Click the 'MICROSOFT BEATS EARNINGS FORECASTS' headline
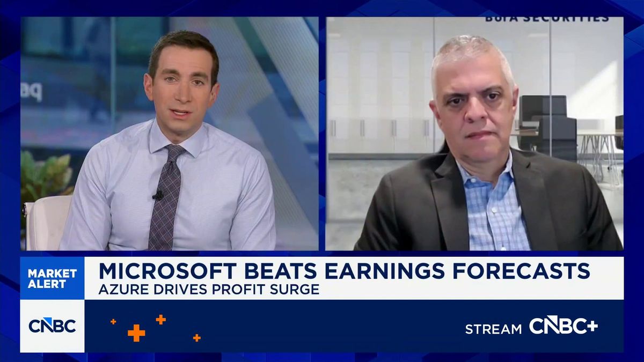Screen dimensions: 644x362 (344, 270)
